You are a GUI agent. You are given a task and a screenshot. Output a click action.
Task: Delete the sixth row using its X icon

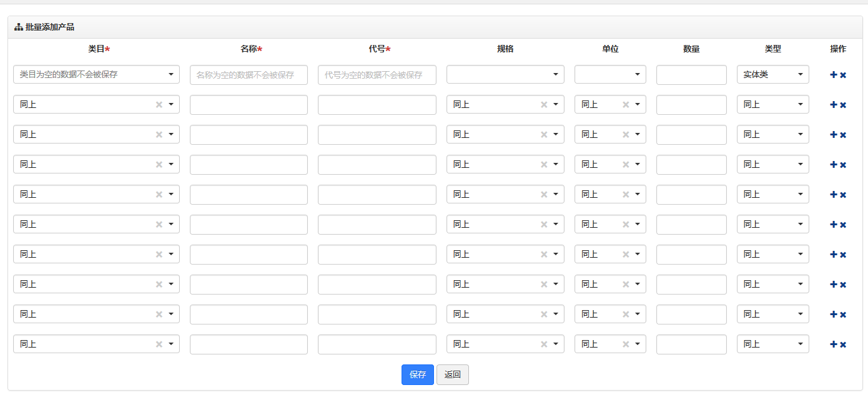pyautogui.click(x=843, y=225)
